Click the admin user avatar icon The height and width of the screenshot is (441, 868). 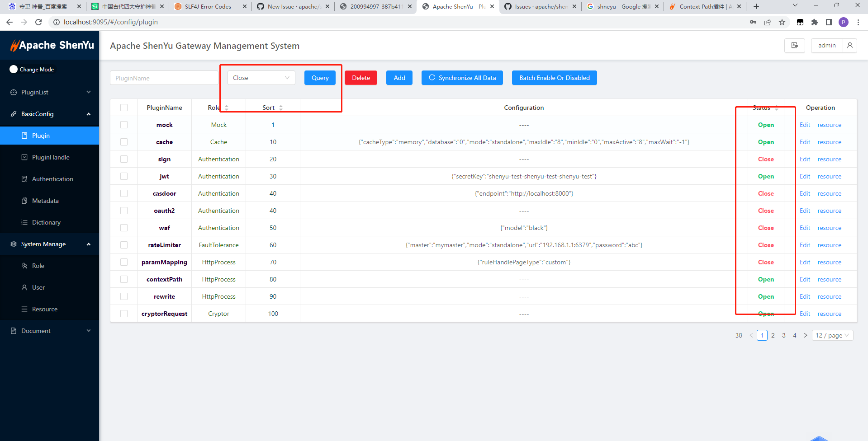pyautogui.click(x=850, y=45)
